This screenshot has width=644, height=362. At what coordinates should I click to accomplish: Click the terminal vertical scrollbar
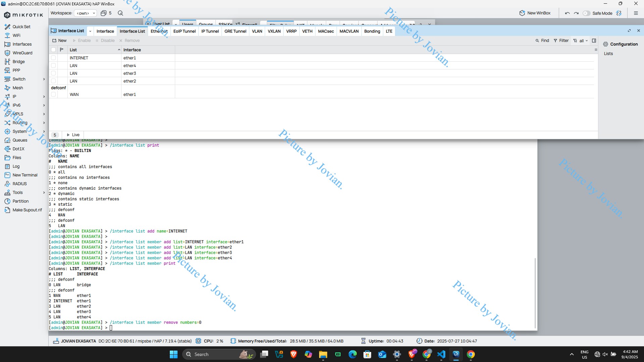(535, 293)
